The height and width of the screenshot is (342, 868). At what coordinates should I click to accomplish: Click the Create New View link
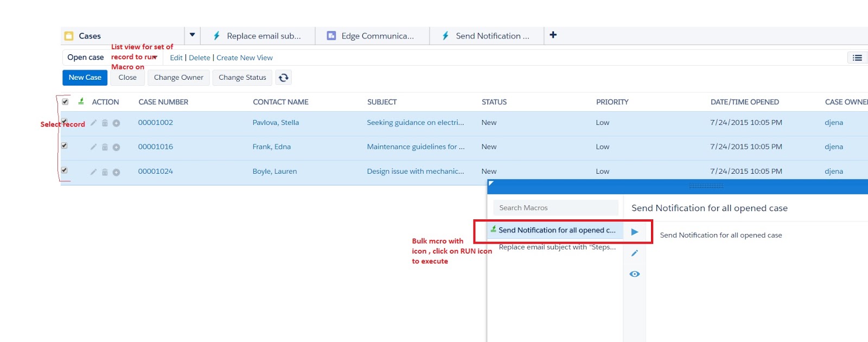(x=245, y=58)
